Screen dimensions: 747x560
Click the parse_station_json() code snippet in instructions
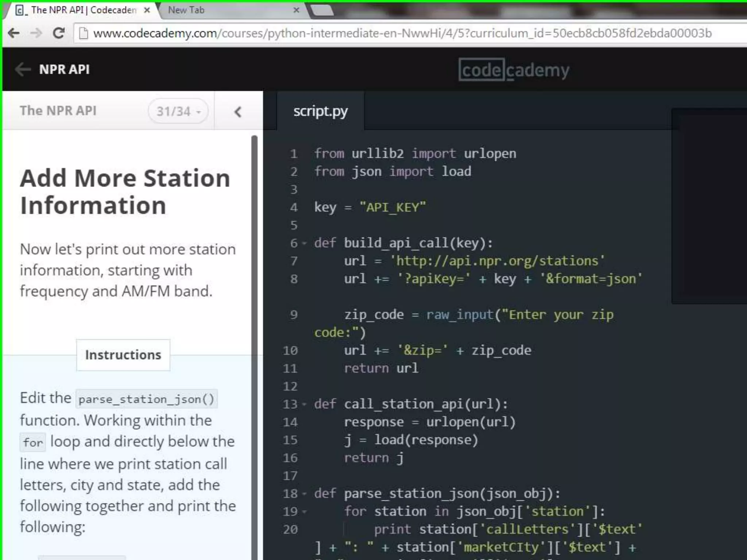(x=146, y=399)
